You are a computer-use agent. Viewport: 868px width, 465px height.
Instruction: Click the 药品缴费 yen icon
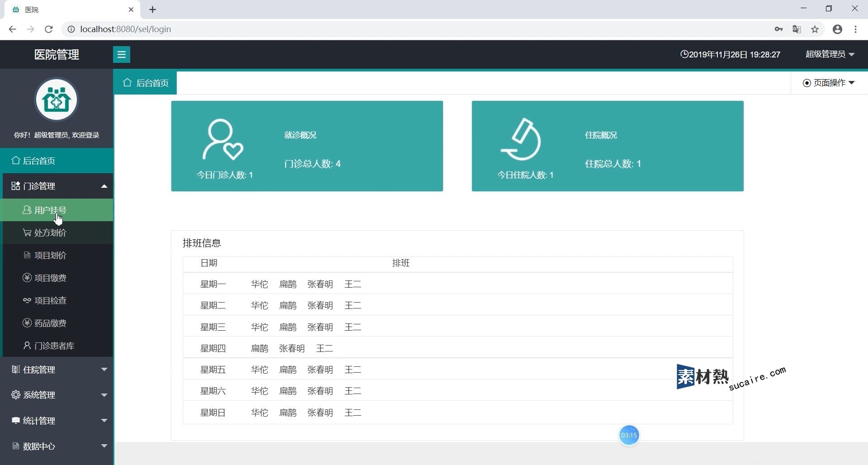(x=27, y=323)
